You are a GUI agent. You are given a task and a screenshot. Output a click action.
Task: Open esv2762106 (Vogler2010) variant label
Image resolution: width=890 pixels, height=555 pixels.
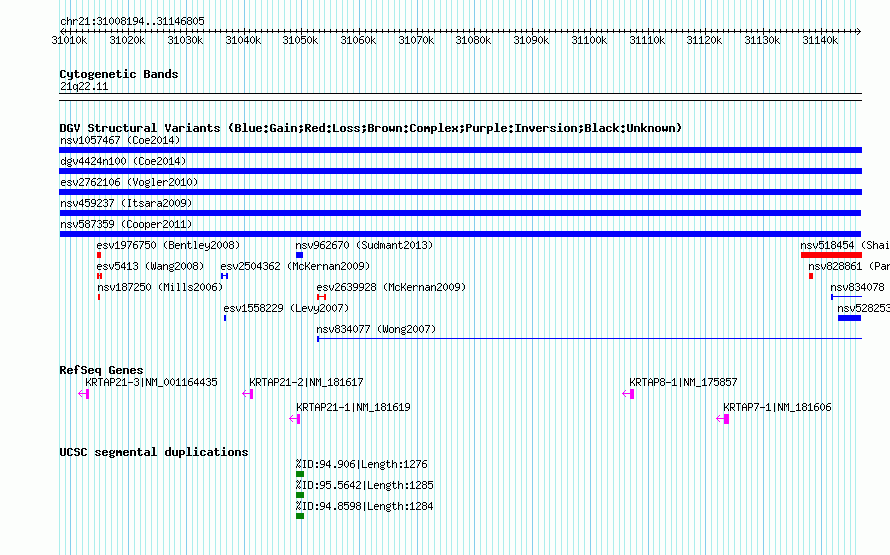(x=129, y=182)
